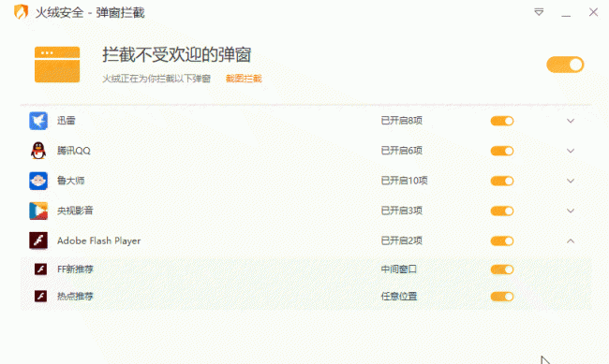Disable the 热点推荐 popup rule
The height and width of the screenshot is (364, 609).
[x=502, y=297]
